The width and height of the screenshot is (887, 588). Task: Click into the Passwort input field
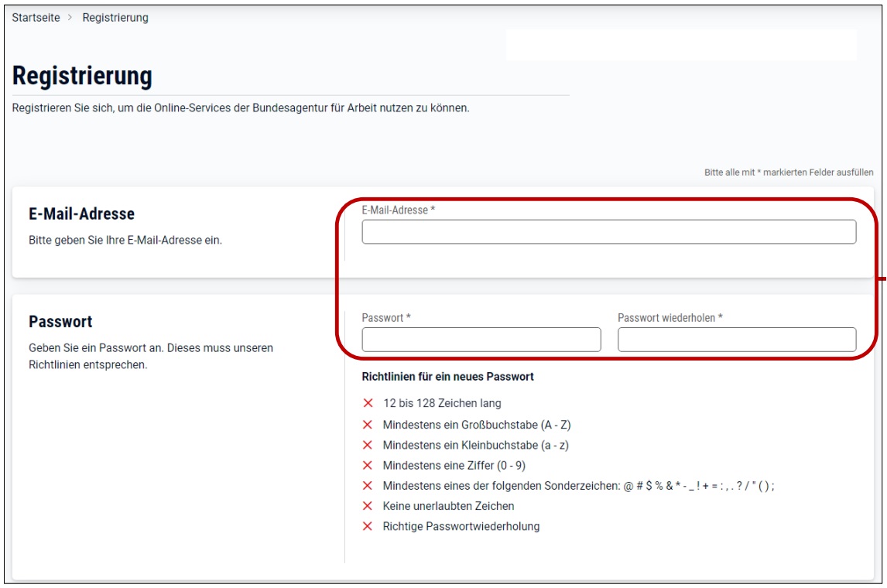click(x=481, y=340)
